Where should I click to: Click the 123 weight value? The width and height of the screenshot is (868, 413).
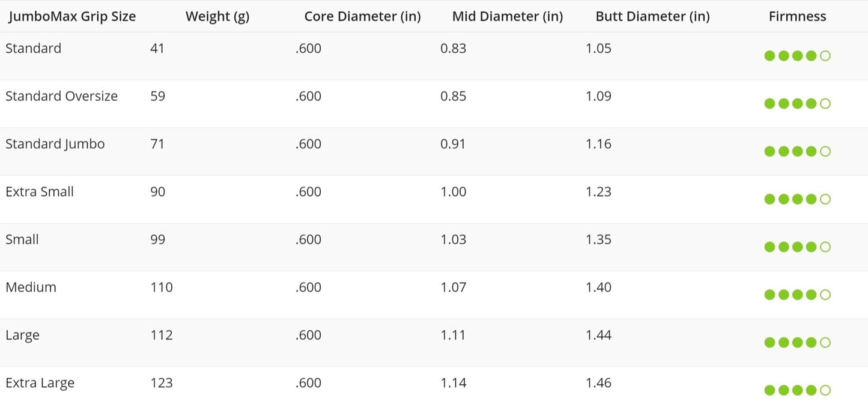162,383
